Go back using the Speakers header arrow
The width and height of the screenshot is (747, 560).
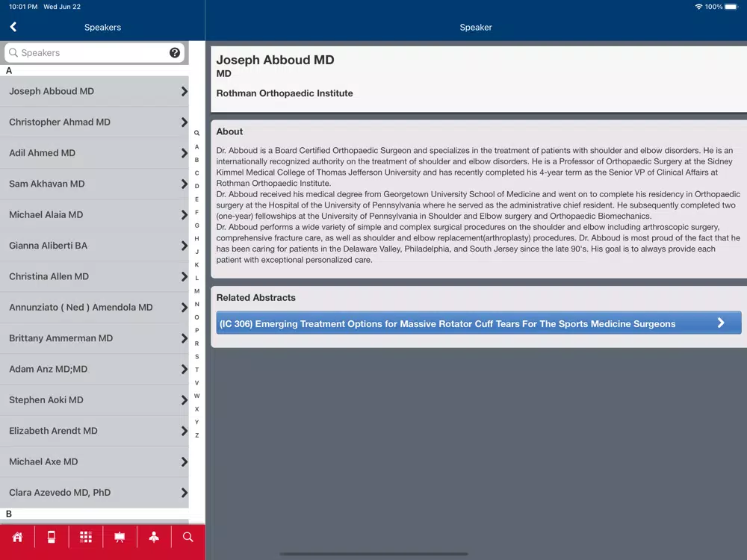click(x=13, y=27)
